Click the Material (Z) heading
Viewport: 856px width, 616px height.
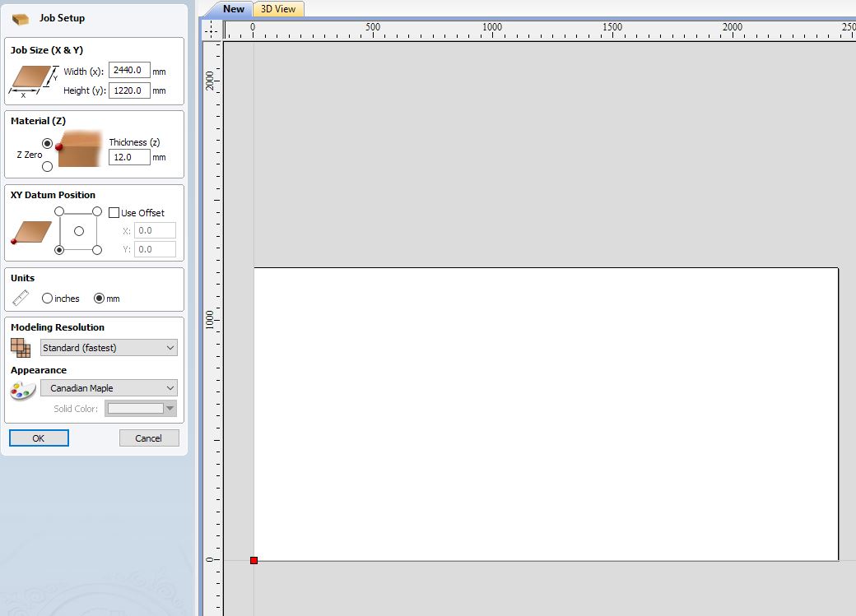(38, 121)
